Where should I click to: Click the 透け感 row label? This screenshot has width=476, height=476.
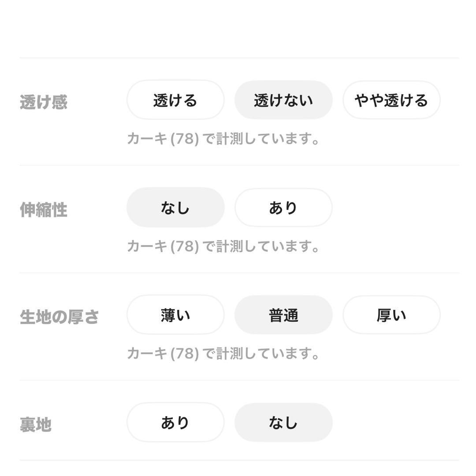(x=44, y=102)
